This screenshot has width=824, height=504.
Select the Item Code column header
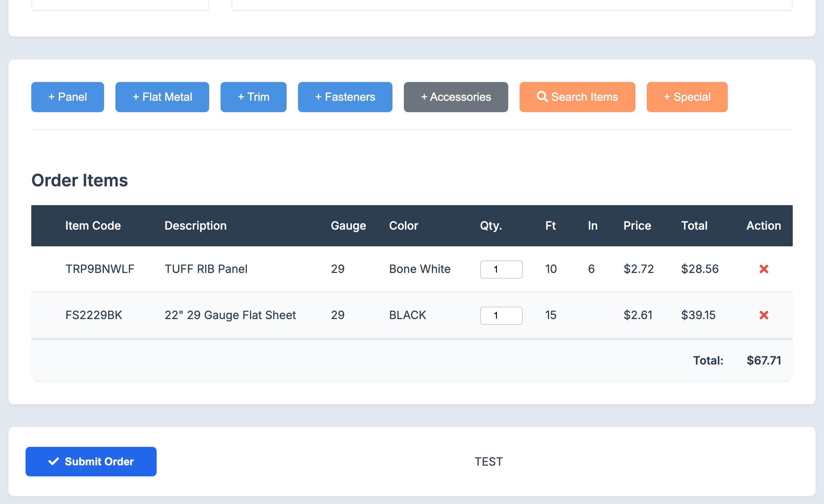(x=93, y=225)
